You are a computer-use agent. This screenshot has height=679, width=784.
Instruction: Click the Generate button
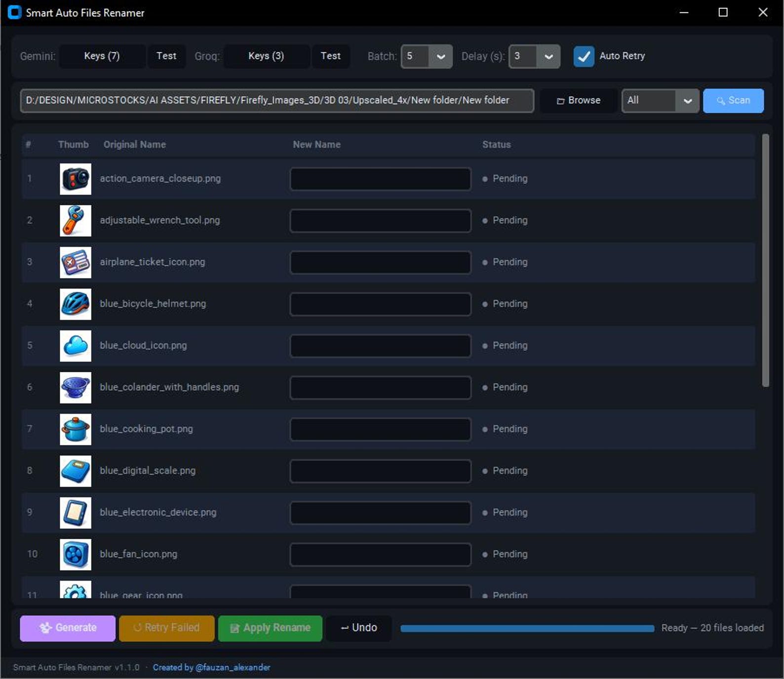tap(68, 628)
